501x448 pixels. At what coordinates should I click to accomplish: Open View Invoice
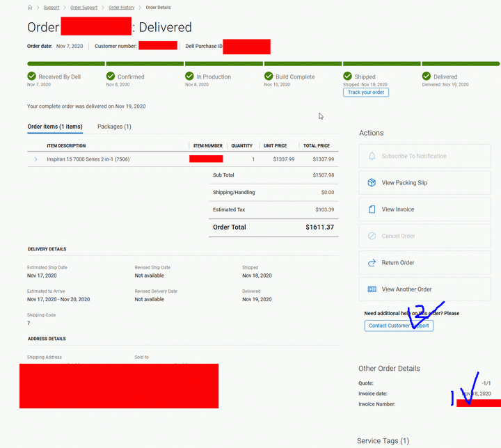pyautogui.click(x=424, y=209)
